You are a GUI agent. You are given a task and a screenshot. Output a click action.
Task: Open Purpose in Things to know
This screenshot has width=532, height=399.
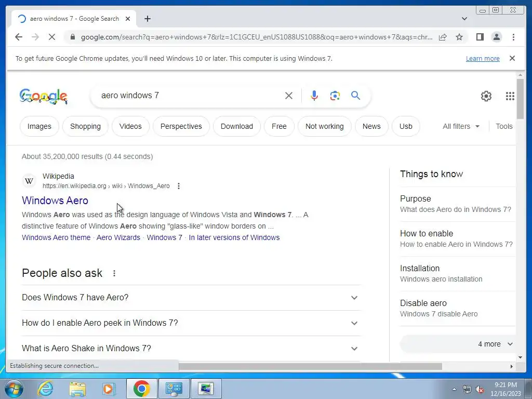coord(457,204)
